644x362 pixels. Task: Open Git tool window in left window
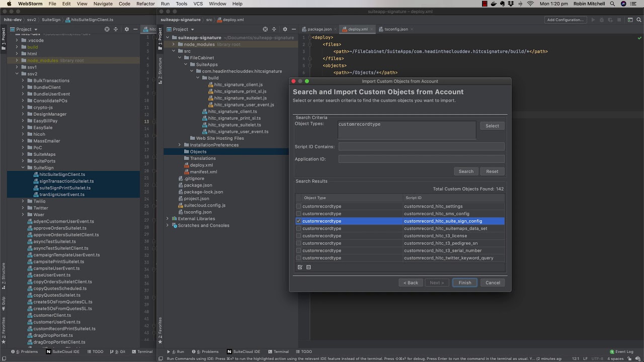pos(118,351)
